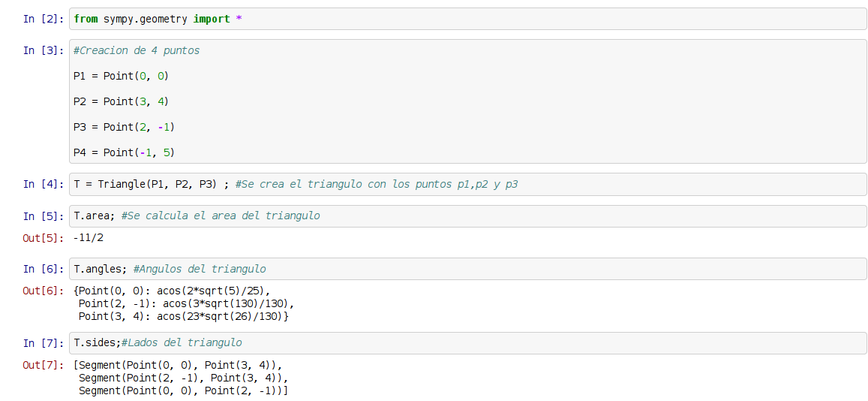Focus the T.sides code cell
Image resolution: width=868 pixels, height=401 pixels.
click(x=467, y=342)
